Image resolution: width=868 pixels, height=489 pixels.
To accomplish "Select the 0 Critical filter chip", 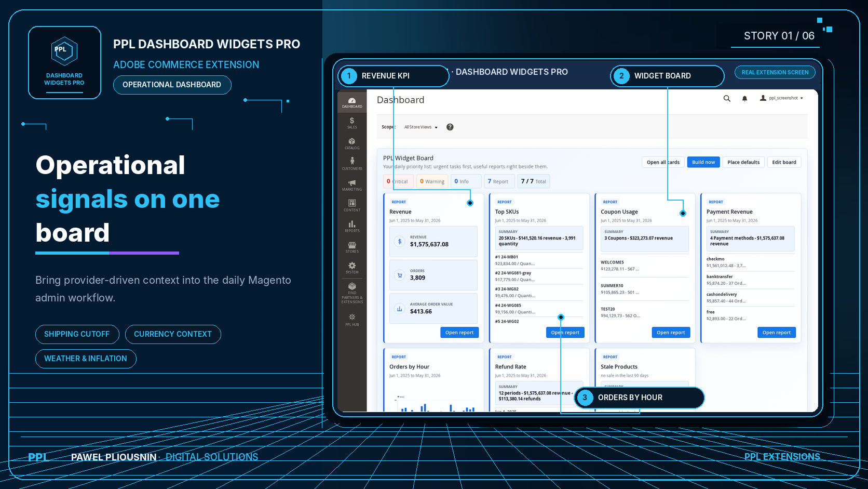I will 398,181.
